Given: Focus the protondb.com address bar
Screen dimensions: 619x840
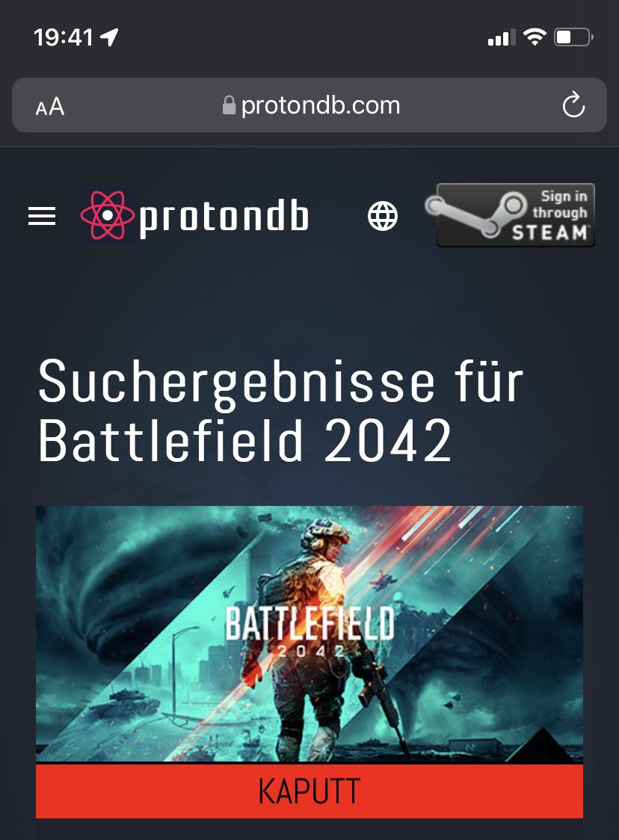Looking at the screenshot, I should 309,105.
